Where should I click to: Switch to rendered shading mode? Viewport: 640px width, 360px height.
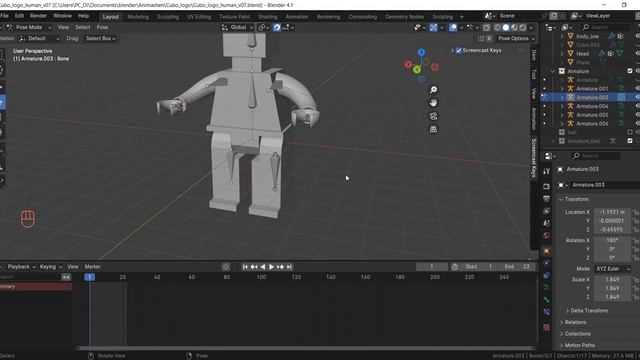click(x=522, y=27)
